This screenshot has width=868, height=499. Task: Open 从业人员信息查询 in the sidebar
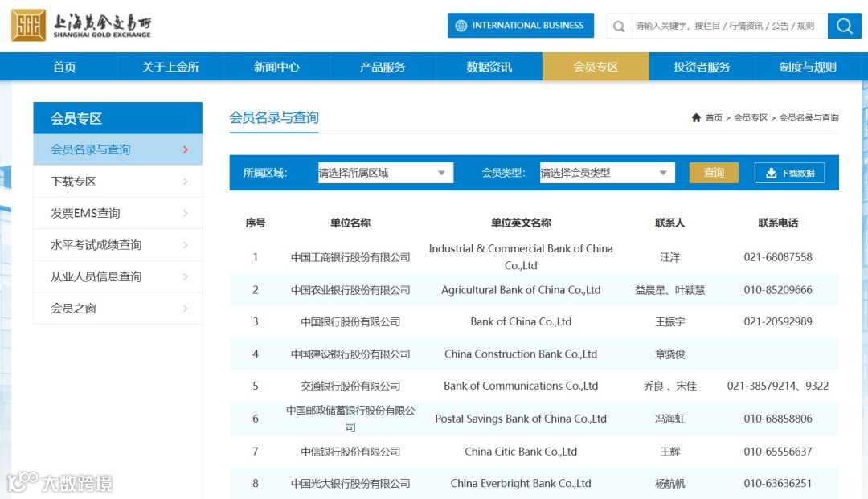118,276
